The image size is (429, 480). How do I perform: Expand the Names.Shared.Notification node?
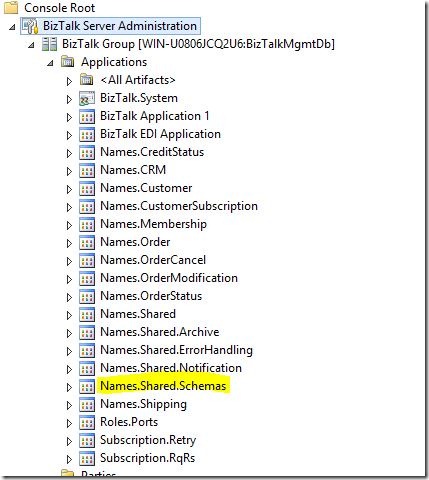[69, 369]
